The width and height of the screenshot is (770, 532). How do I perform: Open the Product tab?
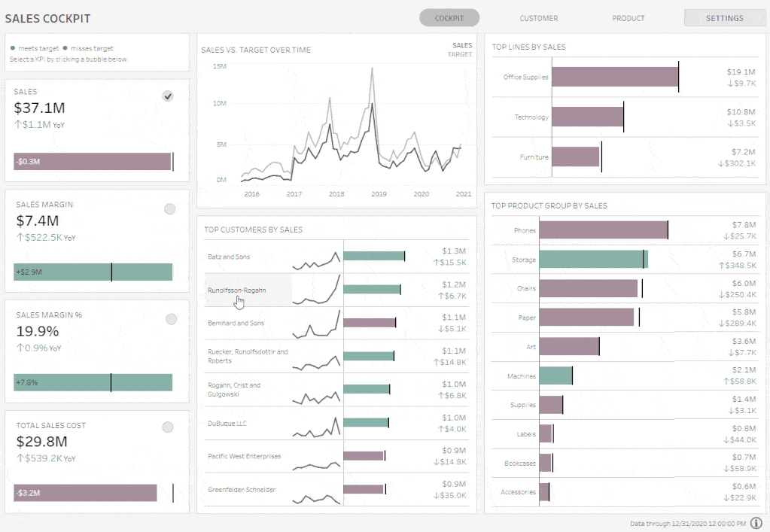tap(628, 18)
